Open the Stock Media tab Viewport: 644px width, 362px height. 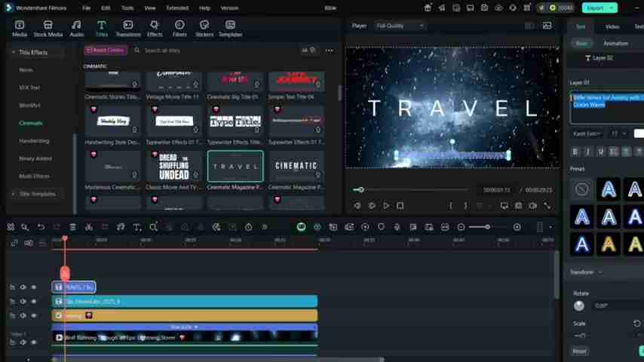click(x=48, y=29)
